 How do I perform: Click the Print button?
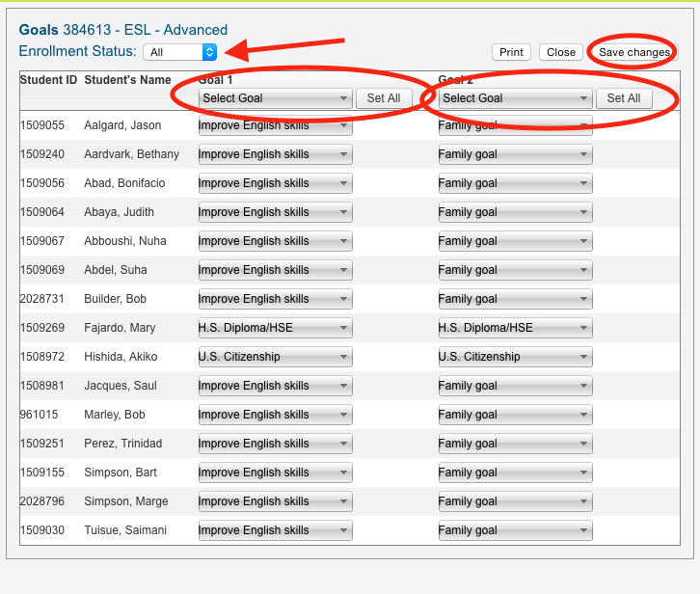point(511,53)
